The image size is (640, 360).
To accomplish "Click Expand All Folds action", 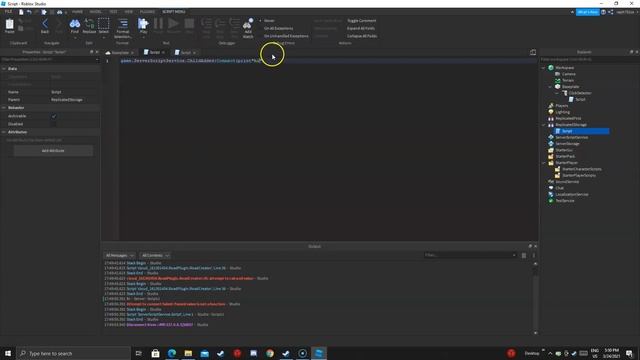I will tap(361, 29).
